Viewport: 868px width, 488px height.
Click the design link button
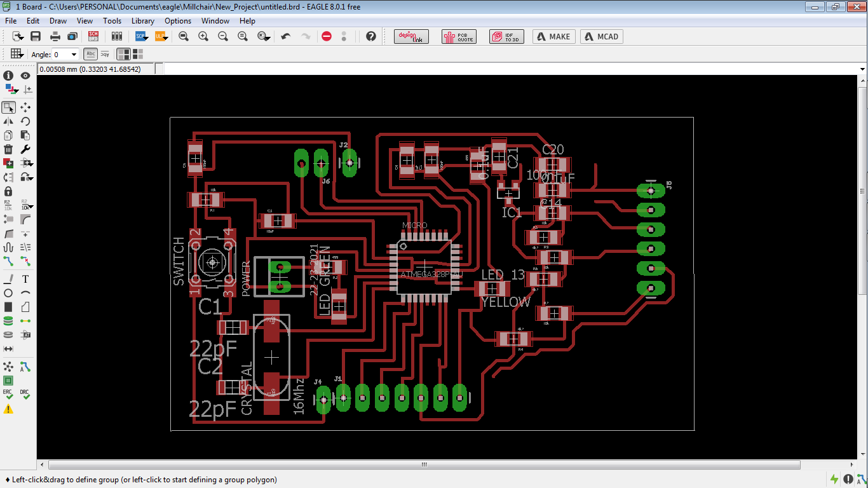point(412,37)
